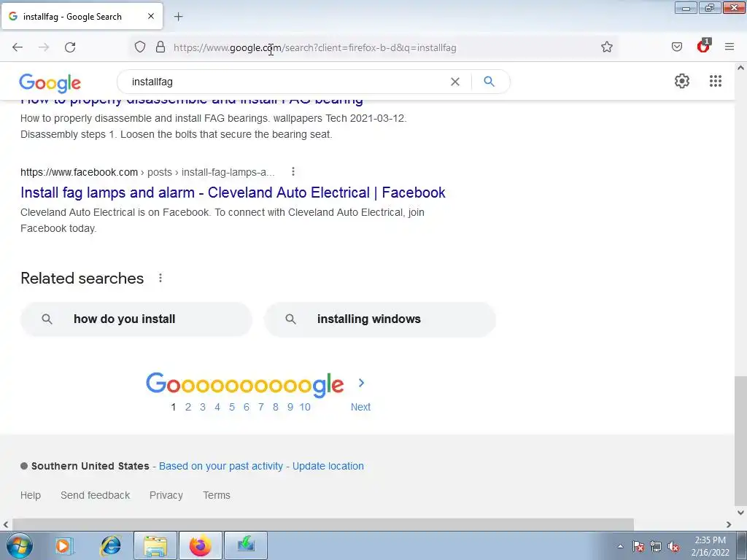Click the Google search input box
The height and width of the screenshot is (560, 747).
coord(286,82)
